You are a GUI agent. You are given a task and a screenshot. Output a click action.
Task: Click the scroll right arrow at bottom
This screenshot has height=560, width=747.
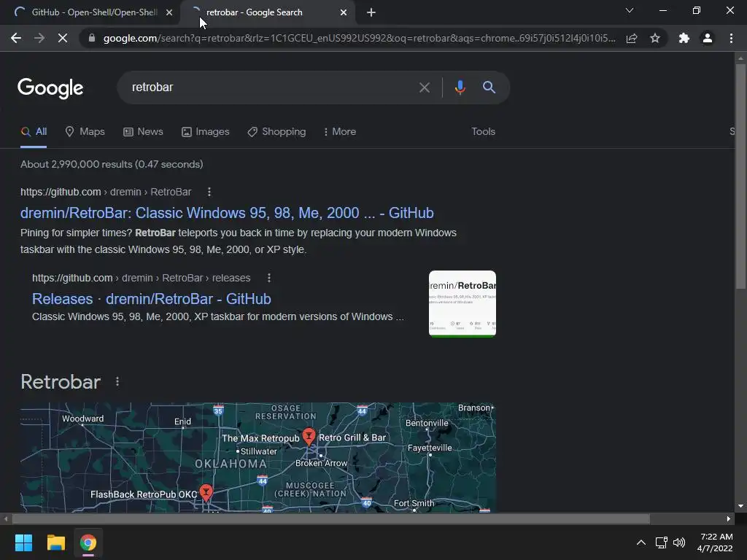729,518
